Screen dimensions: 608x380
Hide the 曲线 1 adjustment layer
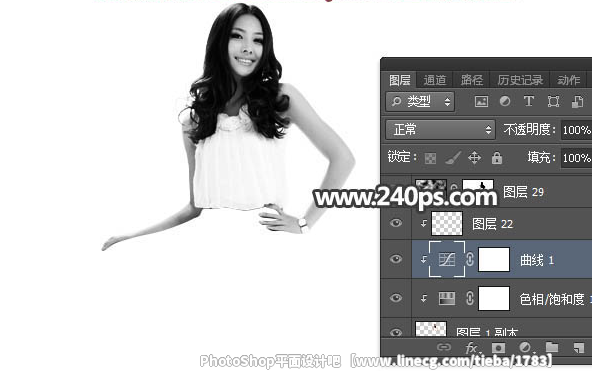396,259
